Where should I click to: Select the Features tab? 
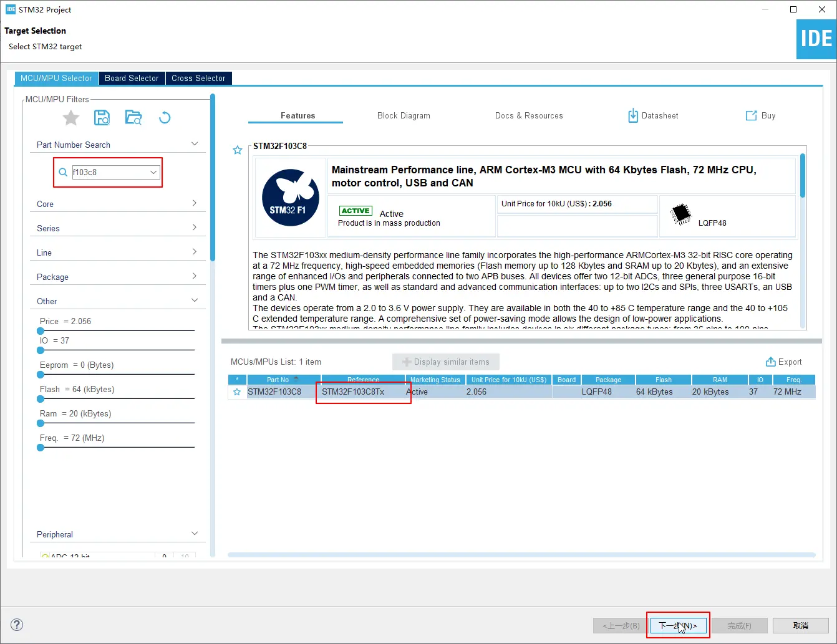(x=298, y=115)
